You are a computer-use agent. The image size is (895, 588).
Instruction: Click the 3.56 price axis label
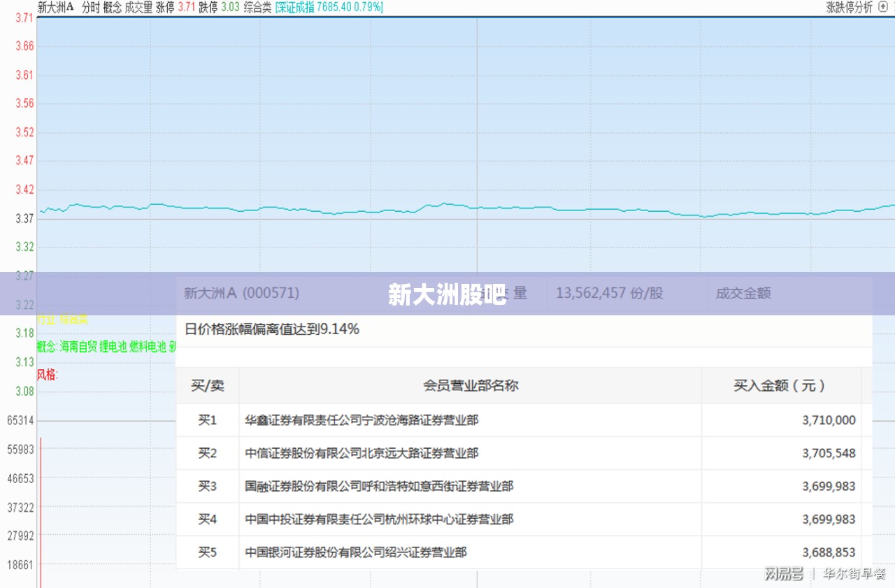(24, 103)
